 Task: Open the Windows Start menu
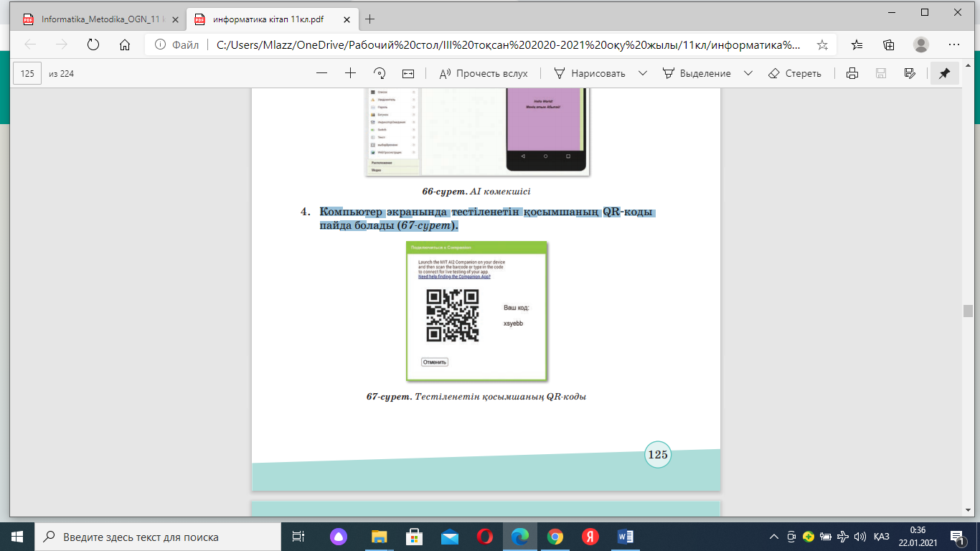click(17, 537)
